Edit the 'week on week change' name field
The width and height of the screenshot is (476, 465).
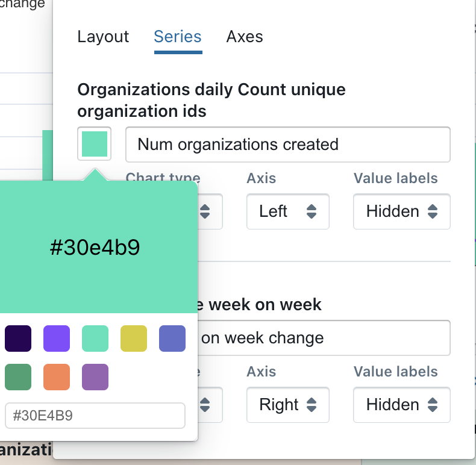pyautogui.click(x=324, y=338)
